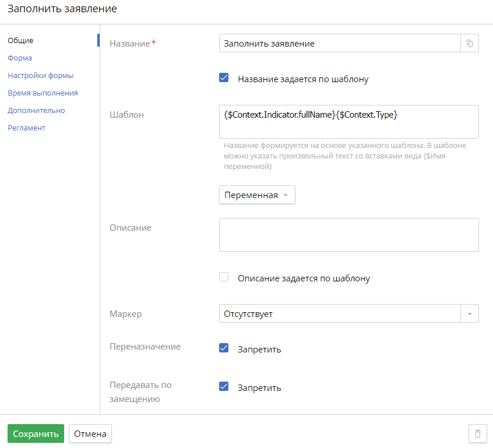Select the Дополнительно tab
The image size is (493, 448).
point(36,111)
